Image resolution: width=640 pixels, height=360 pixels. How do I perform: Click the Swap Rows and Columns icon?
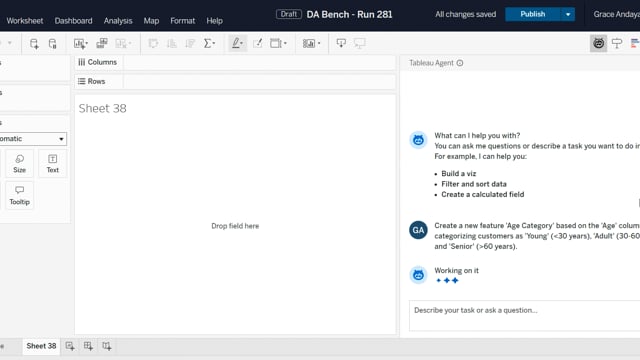(x=153, y=43)
